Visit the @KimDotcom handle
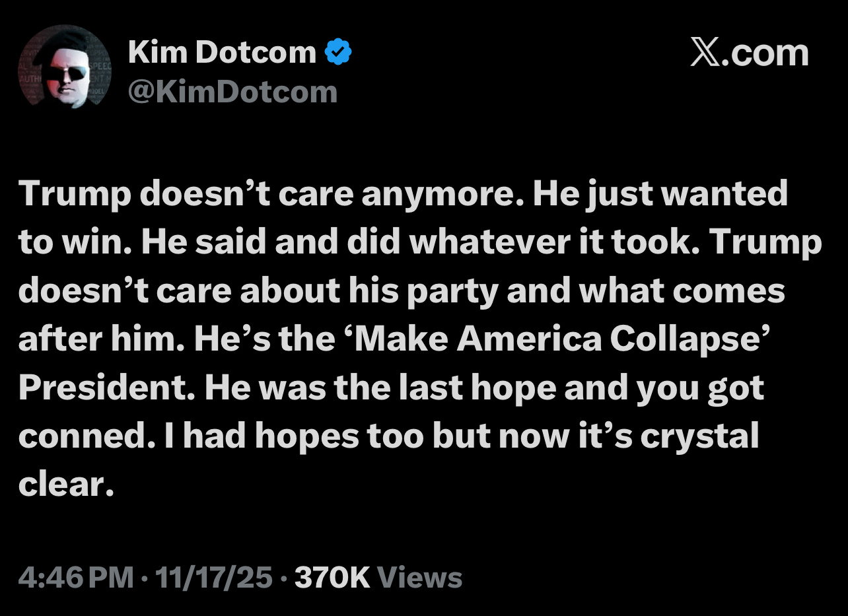This screenshot has width=848, height=616. (x=232, y=92)
